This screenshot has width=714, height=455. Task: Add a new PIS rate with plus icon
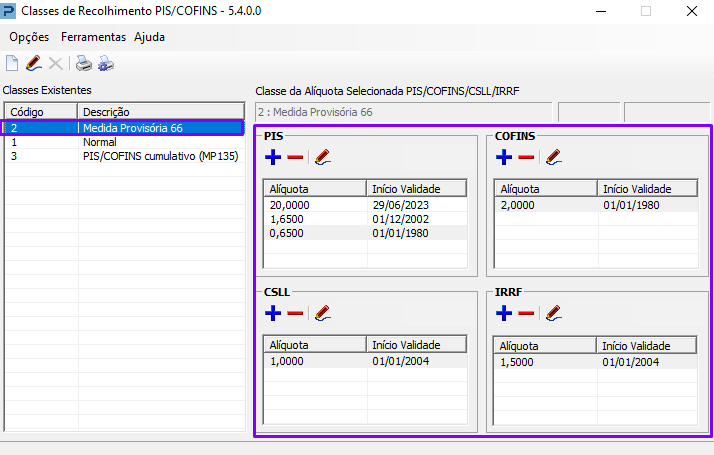coord(273,157)
